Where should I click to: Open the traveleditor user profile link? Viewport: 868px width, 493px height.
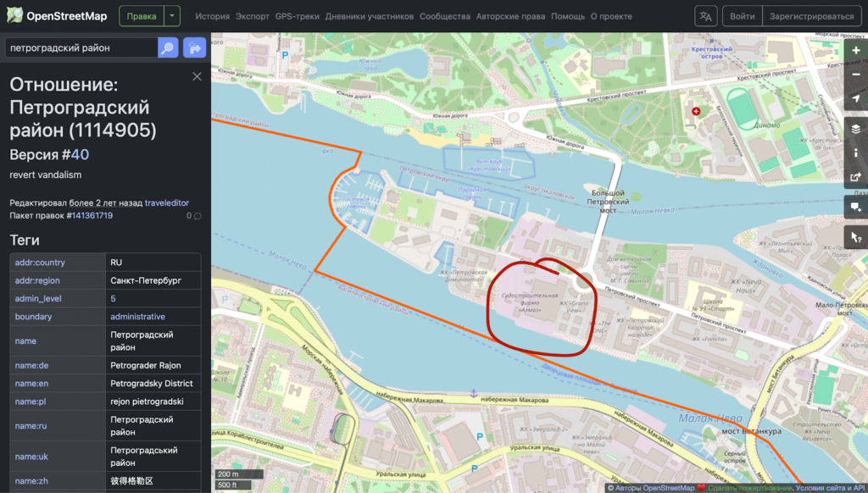(166, 202)
